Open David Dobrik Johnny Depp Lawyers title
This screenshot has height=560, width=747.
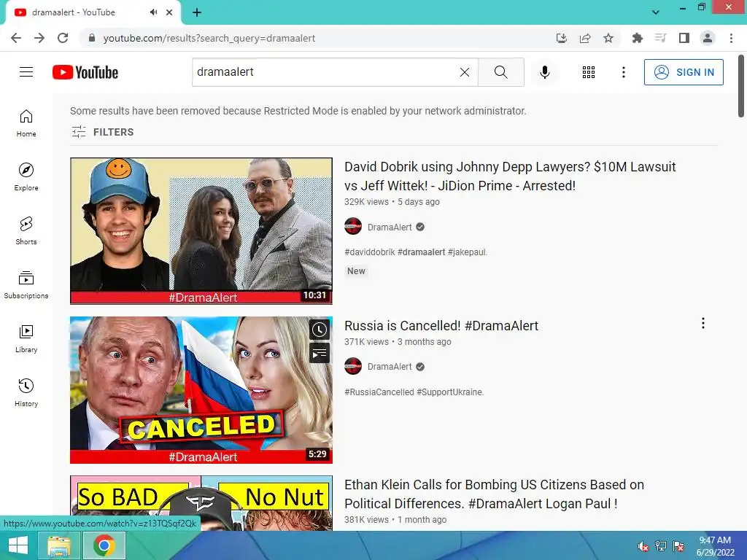point(510,176)
